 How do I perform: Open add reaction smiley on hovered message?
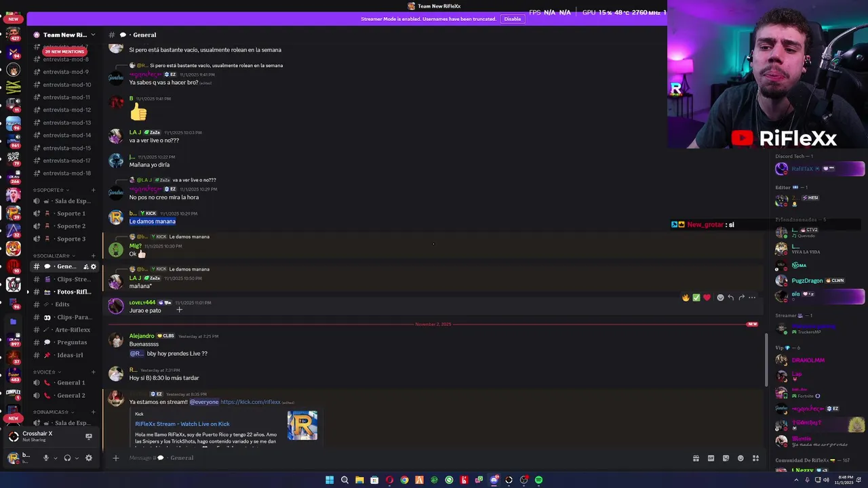click(x=720, y=298)
